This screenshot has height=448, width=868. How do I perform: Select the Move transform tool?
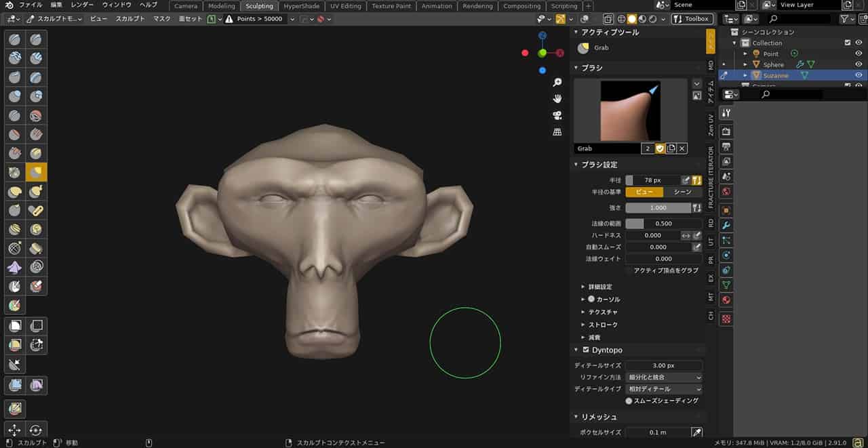15,430
